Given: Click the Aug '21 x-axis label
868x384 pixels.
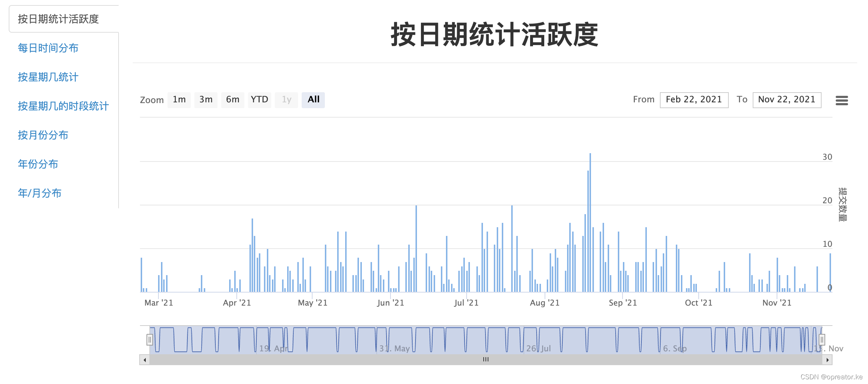Looking at the screenshot, I should coord(545,303).
